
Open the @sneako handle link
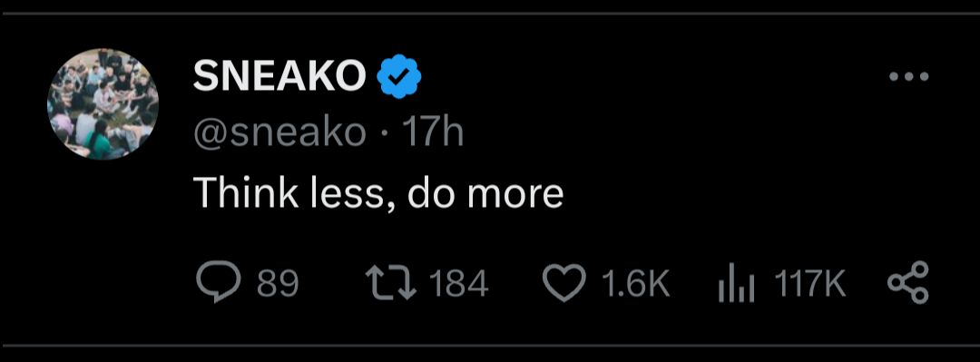click(279, 133)
